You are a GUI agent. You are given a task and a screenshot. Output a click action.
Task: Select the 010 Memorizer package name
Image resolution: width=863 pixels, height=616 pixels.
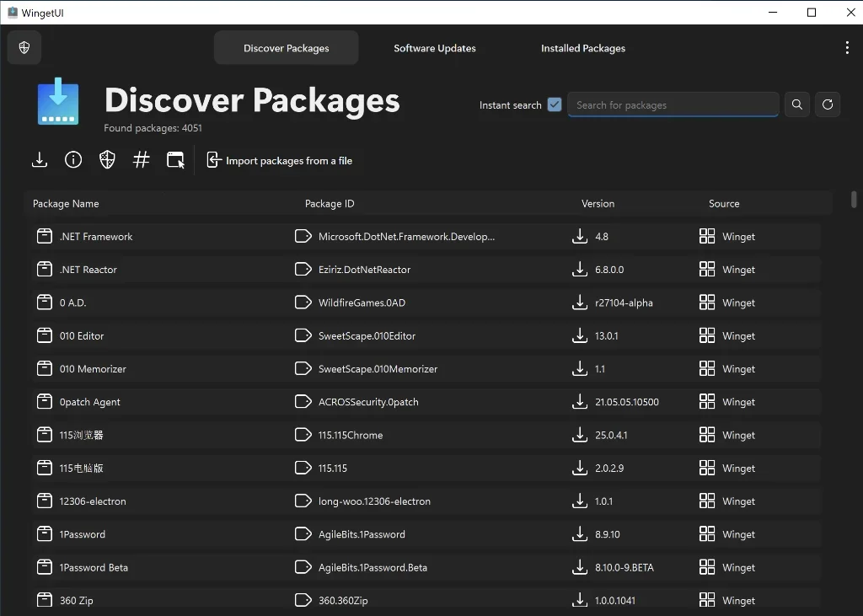(93, 368)
